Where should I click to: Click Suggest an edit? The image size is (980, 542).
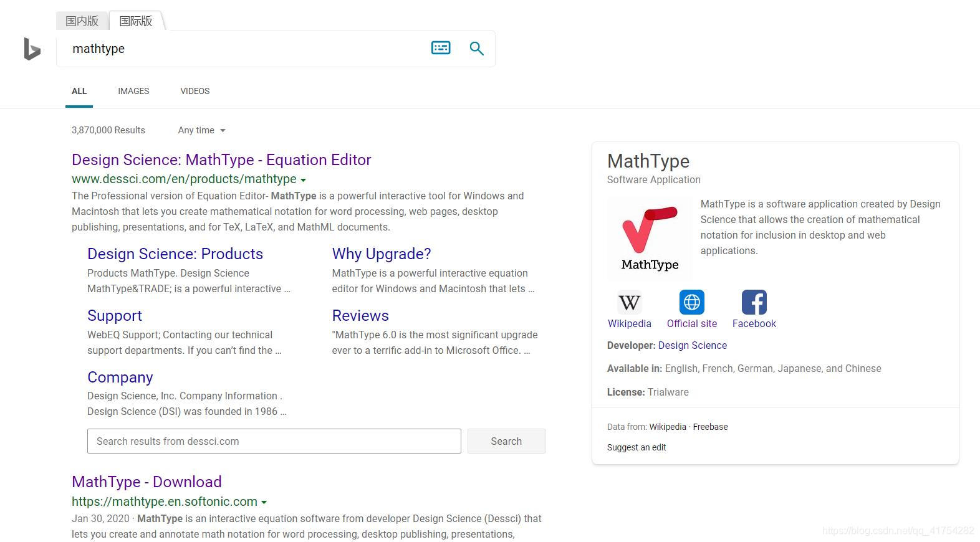637,447
